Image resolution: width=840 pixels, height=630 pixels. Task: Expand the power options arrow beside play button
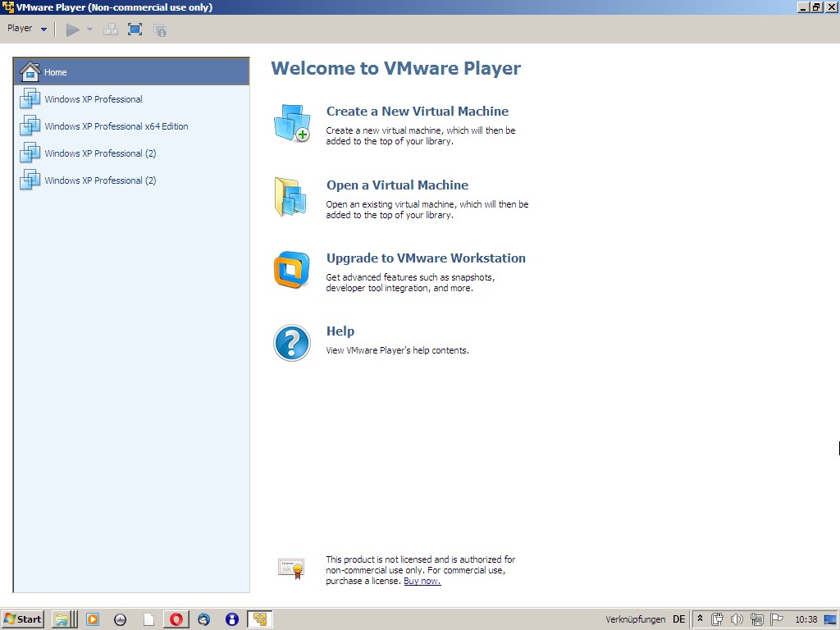90,30
